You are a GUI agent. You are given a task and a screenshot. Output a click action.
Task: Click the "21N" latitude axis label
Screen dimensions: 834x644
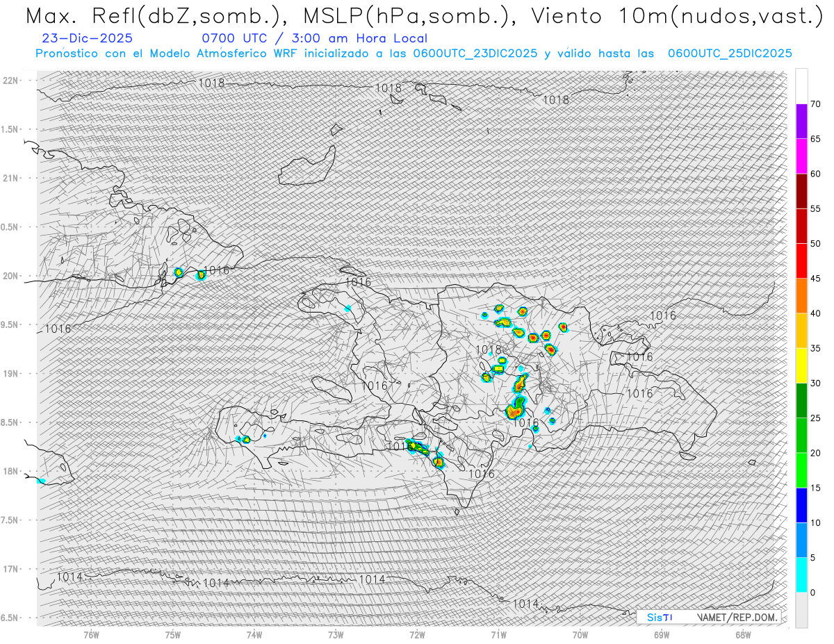tap(12, 178)
